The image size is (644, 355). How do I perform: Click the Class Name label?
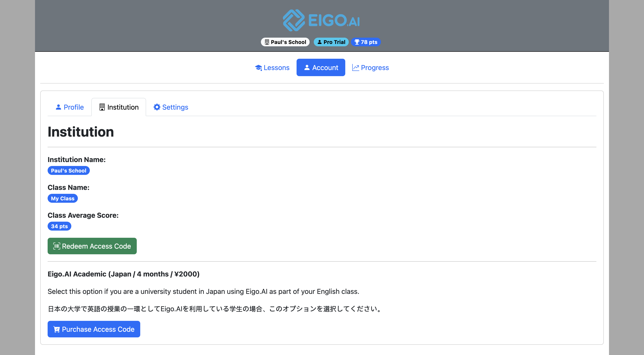[x=68, y=187]
